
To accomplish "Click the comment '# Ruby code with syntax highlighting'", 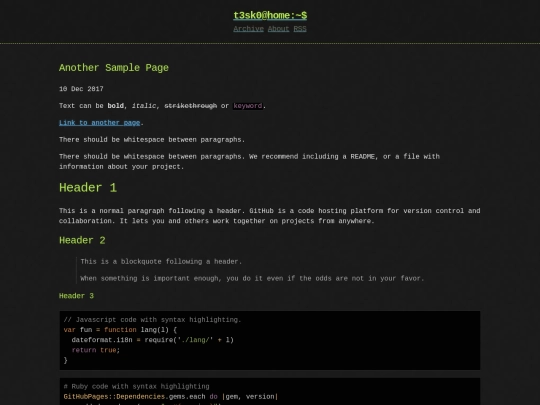I will point(136,386).
